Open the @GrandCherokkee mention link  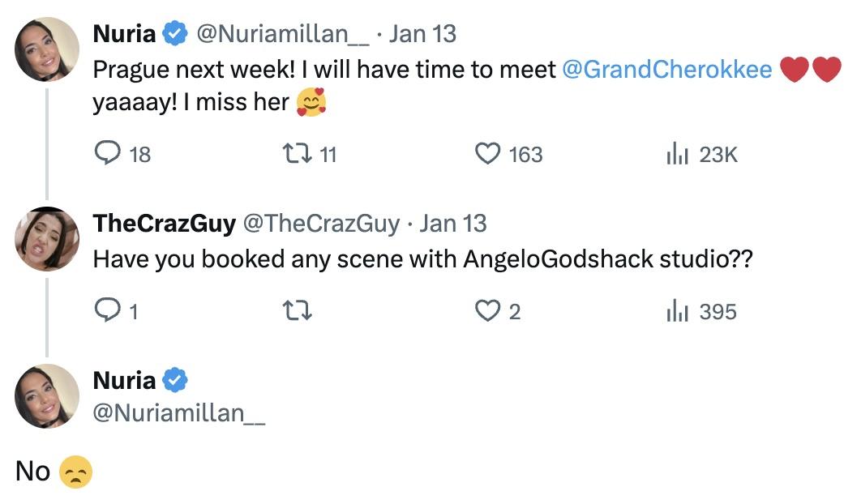point(666,70)
